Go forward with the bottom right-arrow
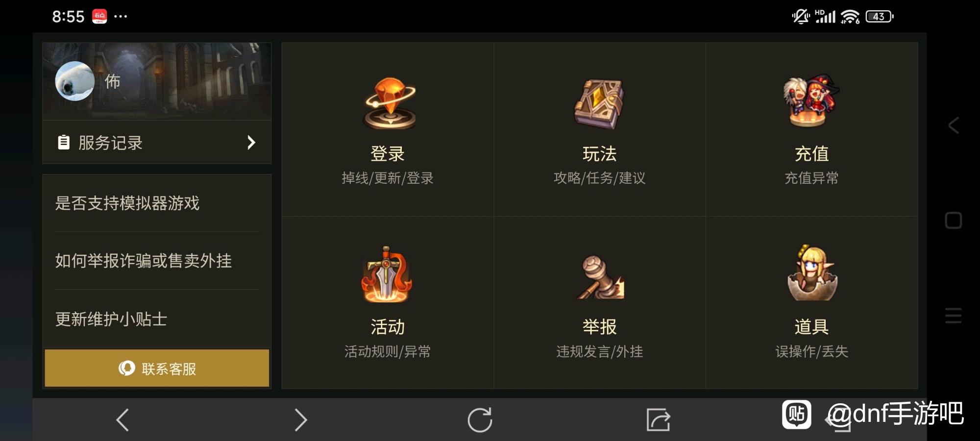980x441 pixels. pos(300,420)
